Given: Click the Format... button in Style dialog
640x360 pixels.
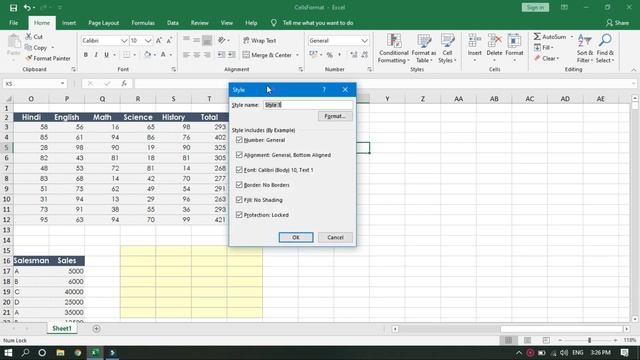Looking at the screenshot, I should point(335,116).
